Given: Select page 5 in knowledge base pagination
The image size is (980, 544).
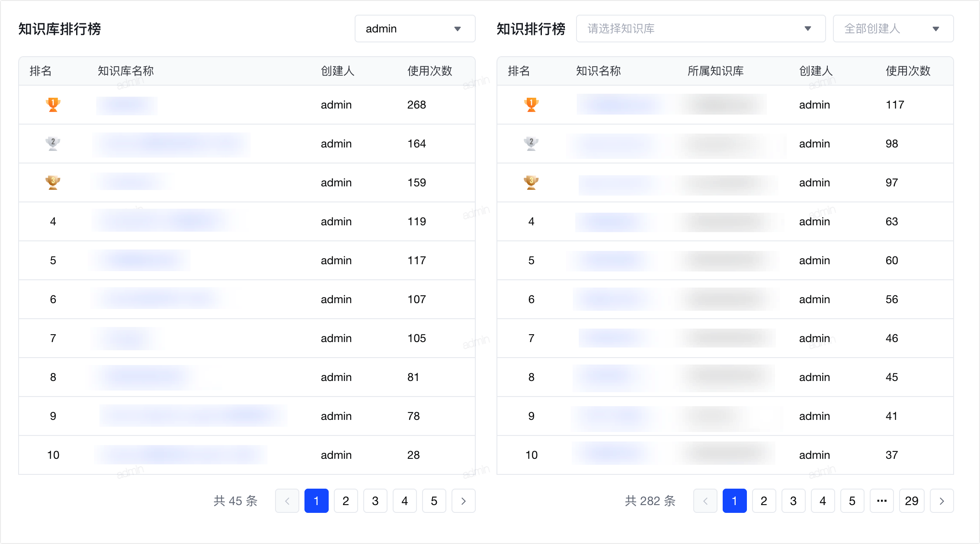Looking at the screenshot, I should 434,501.
